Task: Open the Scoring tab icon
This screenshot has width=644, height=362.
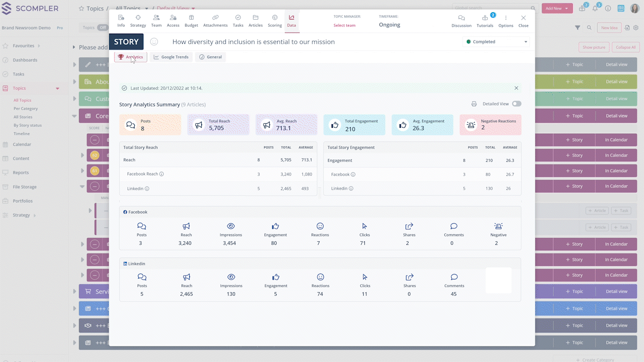Action: coord(275,18)
